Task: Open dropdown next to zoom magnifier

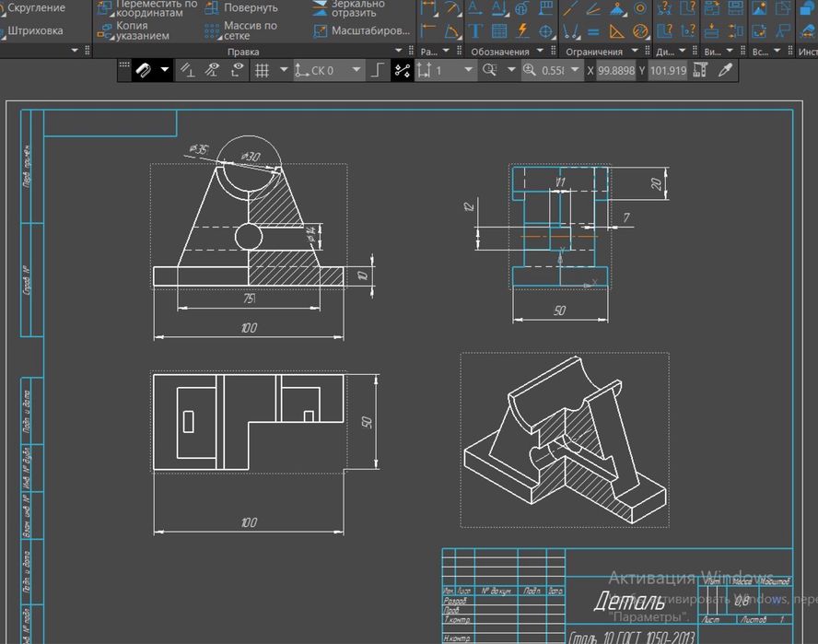Action: point(511,70)
